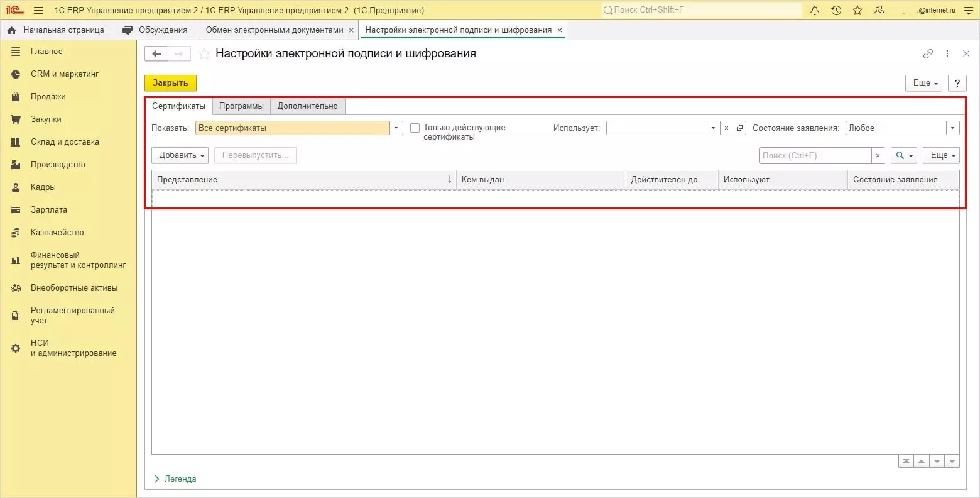Expand the Показать dropdown arrow
Screen dimensions: 980x498
point(396,128)
